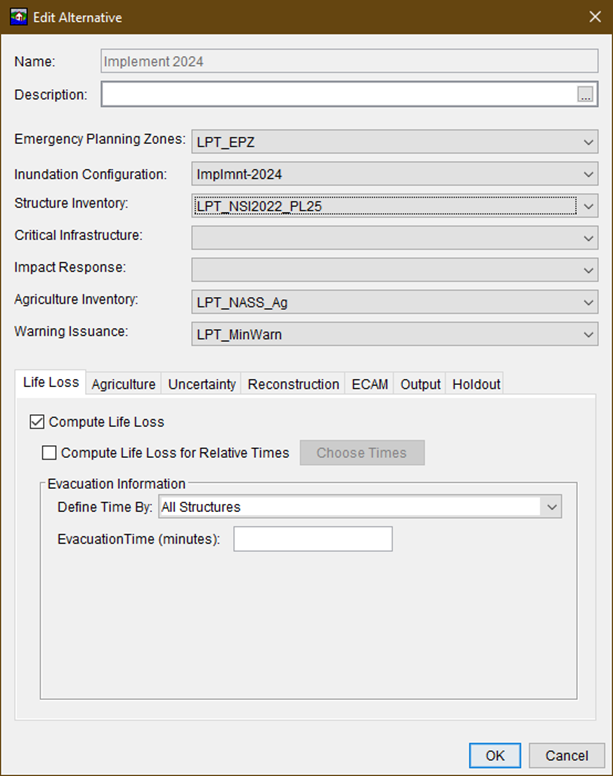Open the Reconstruction tab
613x776 pixels.
(x=293, y=384)
